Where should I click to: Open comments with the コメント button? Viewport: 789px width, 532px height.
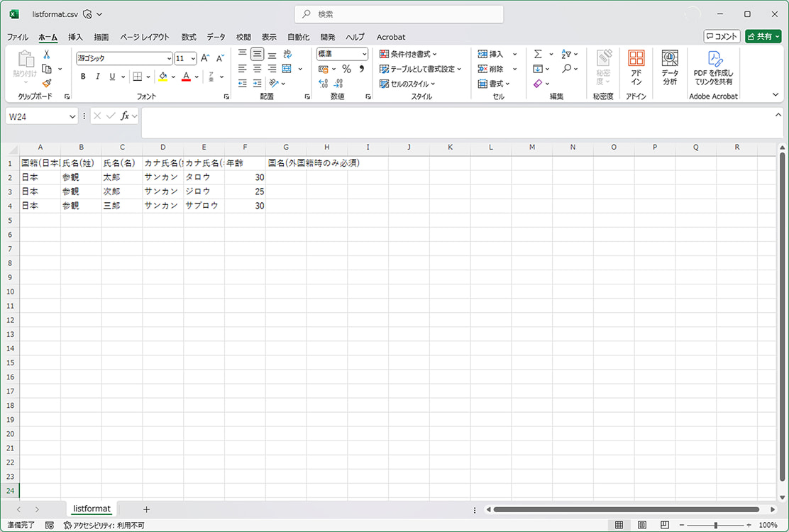[x=721, y=36]
